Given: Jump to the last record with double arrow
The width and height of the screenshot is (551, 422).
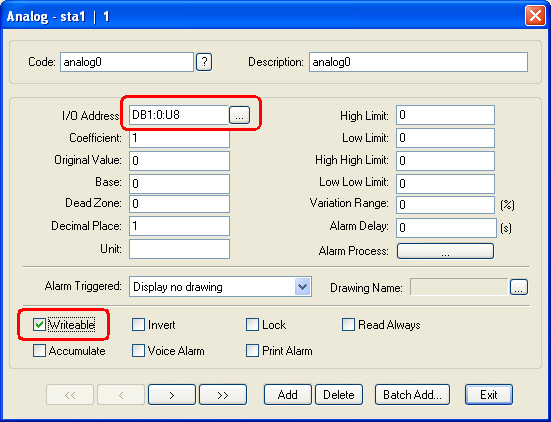Looking at the screenshot, I should click(x=223, y=395).
